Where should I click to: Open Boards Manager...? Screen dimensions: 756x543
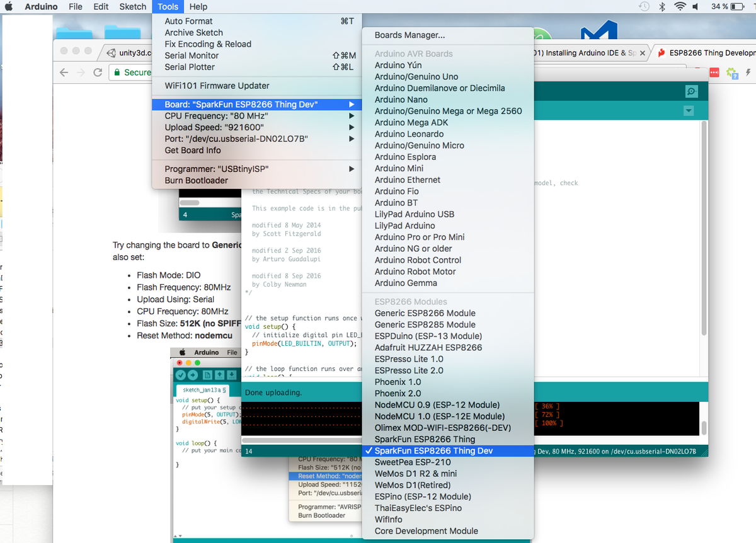[x=448, y=35]
